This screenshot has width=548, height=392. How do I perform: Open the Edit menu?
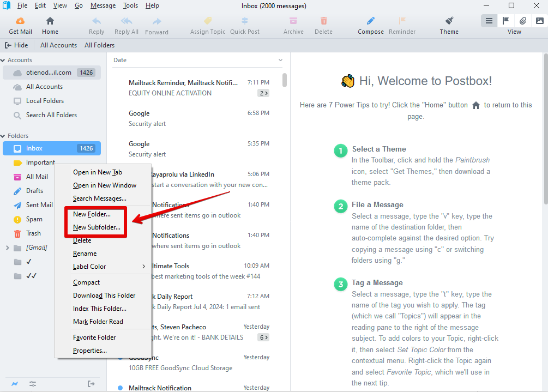tap(40, 5)
